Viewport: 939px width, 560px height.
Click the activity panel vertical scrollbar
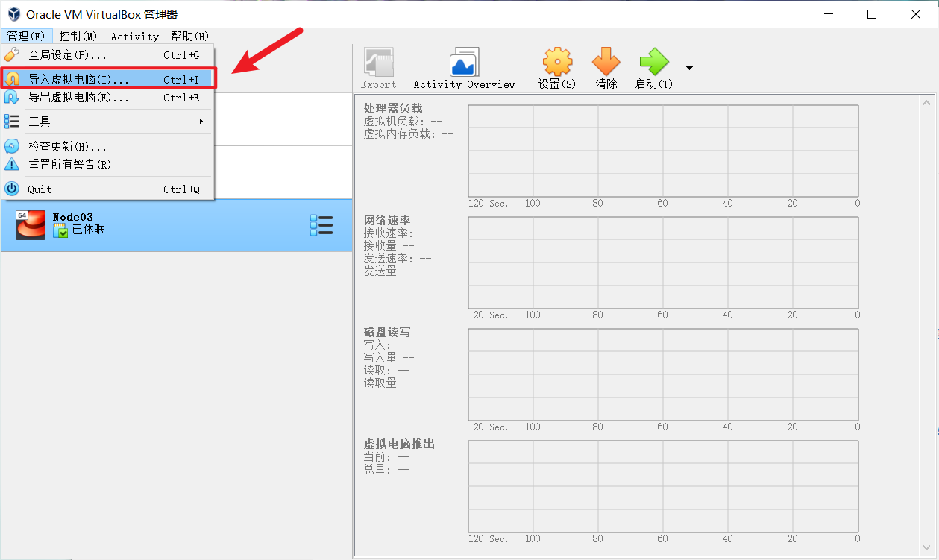928,324
